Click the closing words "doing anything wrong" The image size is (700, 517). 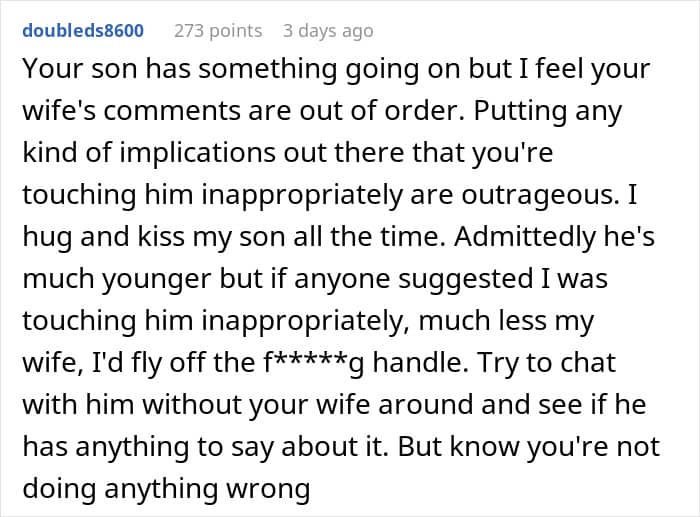[166, 487]
